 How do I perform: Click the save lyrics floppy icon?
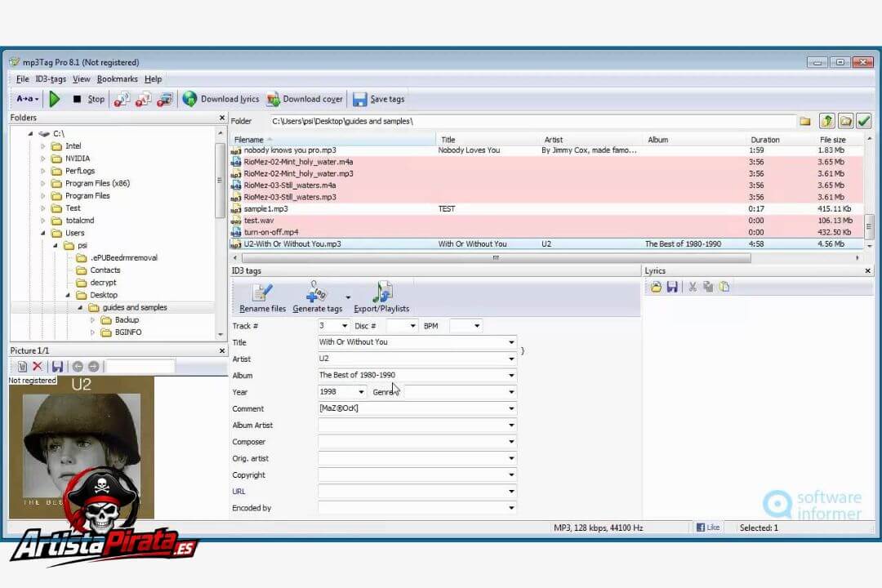[672, 287]
